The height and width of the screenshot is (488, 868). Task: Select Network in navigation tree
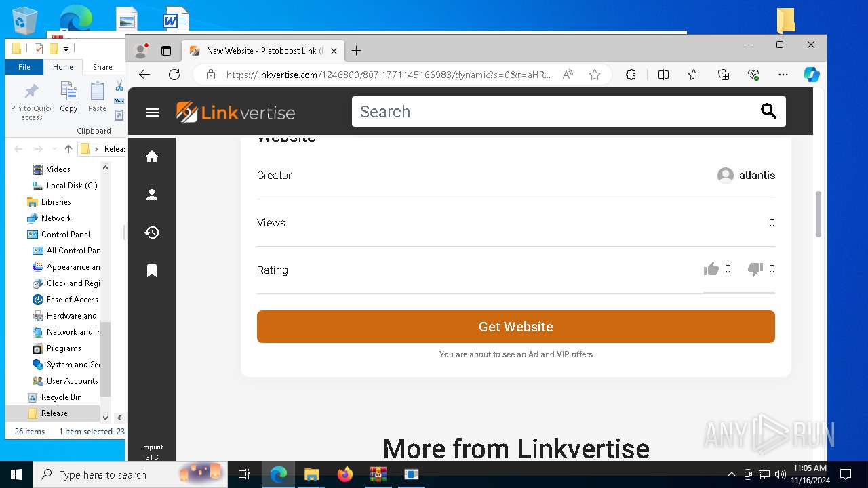(x=56, y=218)
